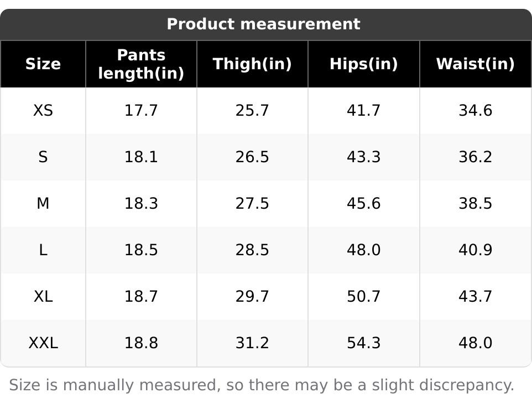Click the XL size row label
Viewport: 532px width, 403px height.
(43, 297)
